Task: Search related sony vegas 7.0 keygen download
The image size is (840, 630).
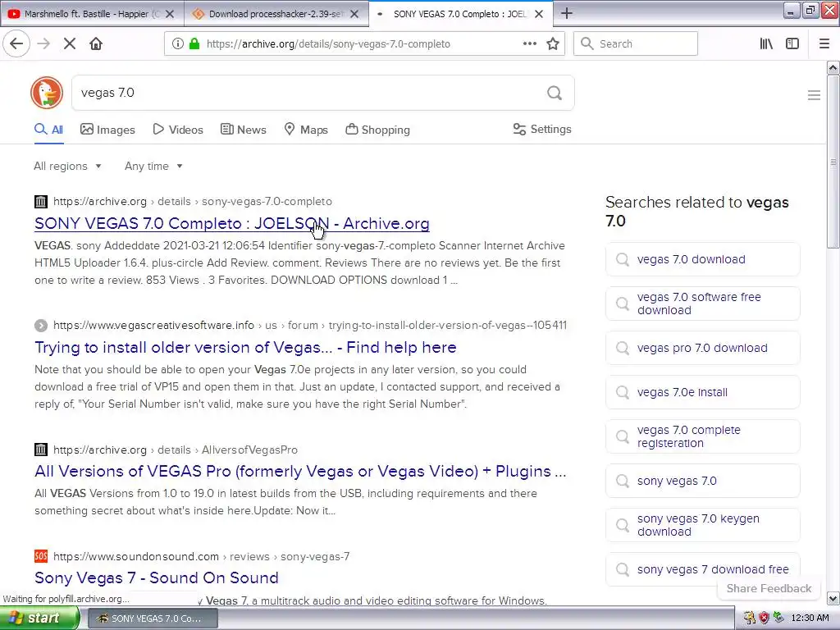Action: (703, 526)
